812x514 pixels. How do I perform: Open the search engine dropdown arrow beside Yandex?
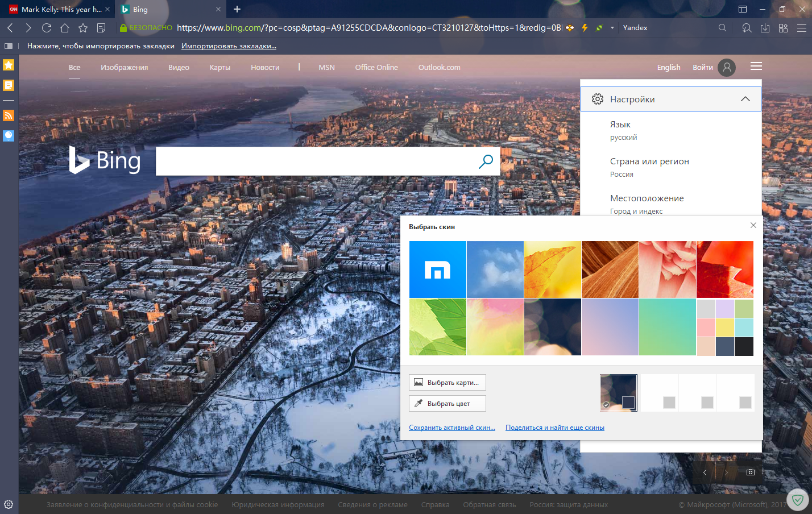click(612, 28)
